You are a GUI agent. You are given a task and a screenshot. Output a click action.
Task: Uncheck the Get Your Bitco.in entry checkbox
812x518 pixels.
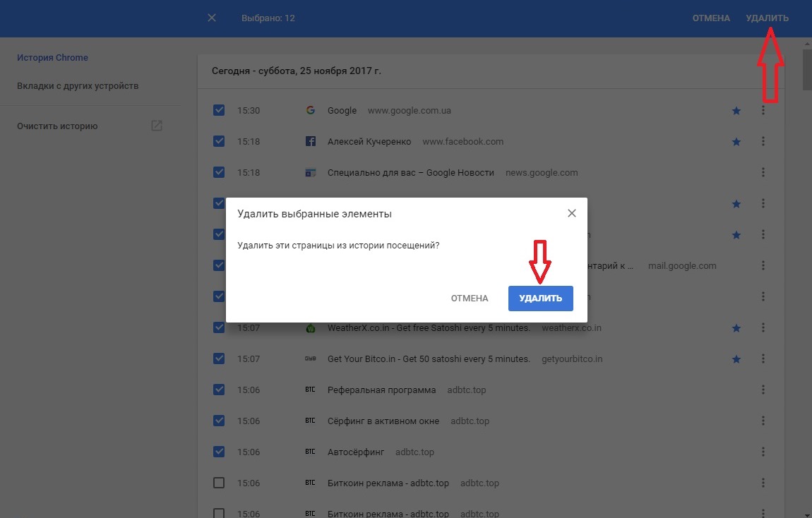[x=219, y=359]
